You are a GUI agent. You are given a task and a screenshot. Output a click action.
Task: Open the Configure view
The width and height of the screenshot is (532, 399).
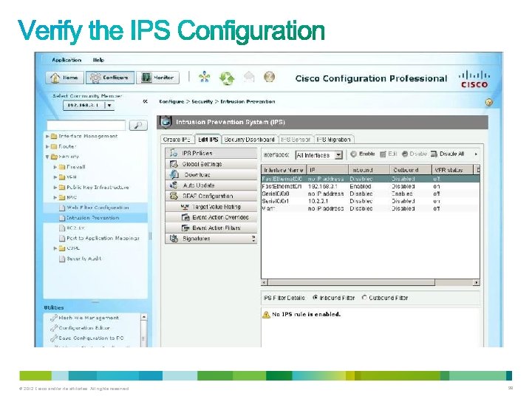click(110, 78)
